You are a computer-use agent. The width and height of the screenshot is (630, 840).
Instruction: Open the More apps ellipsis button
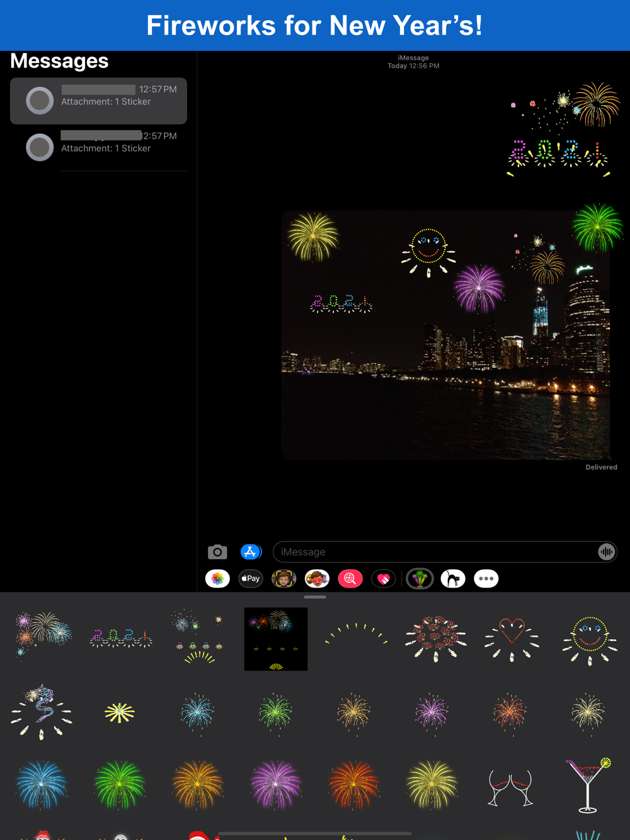click(486, 579)
